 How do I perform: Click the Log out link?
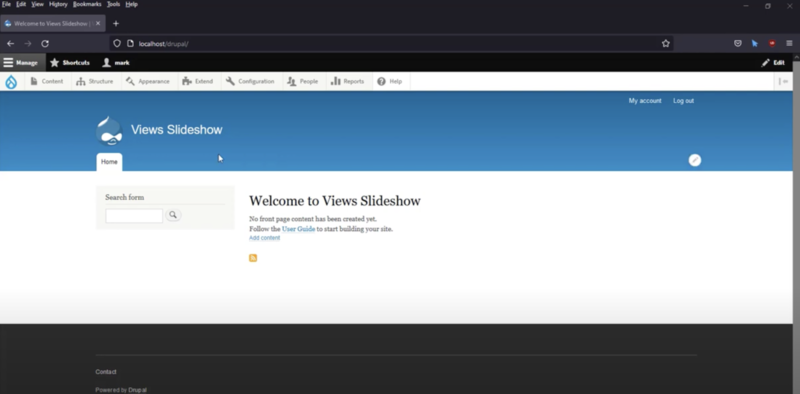click(x=683, y=101)
